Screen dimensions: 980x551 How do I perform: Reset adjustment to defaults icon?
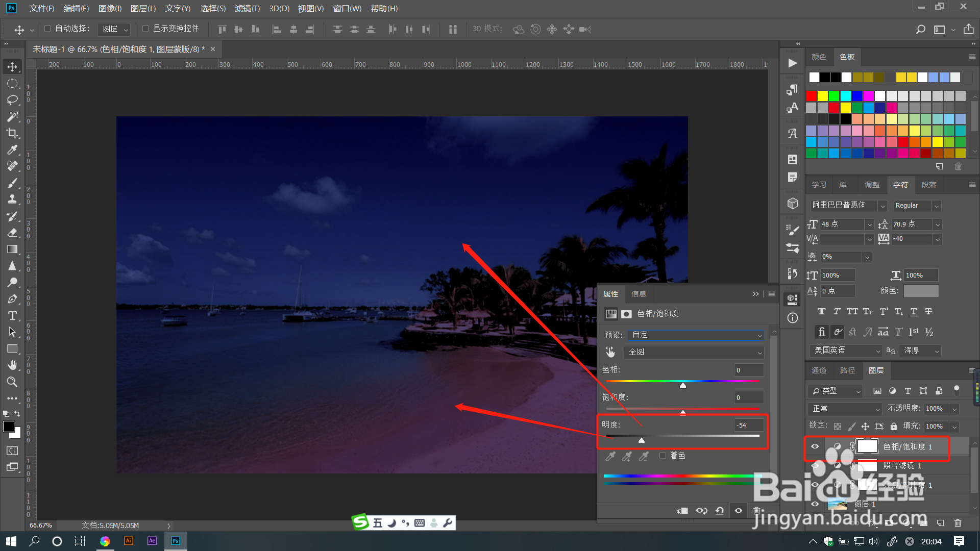720,511
